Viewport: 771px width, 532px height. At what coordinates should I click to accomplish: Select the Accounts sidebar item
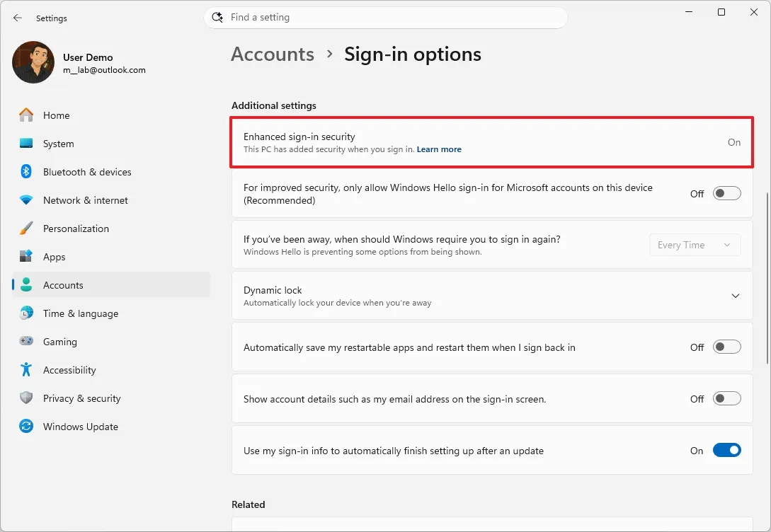(x=111, y=285)
